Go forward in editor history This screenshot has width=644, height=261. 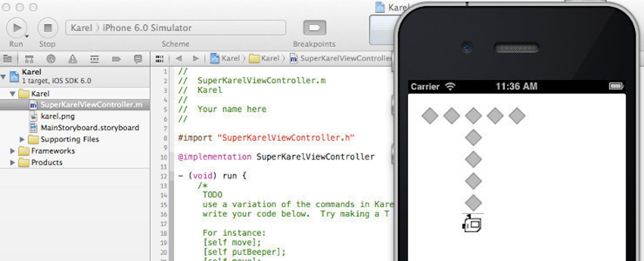[x=195, y=58]
